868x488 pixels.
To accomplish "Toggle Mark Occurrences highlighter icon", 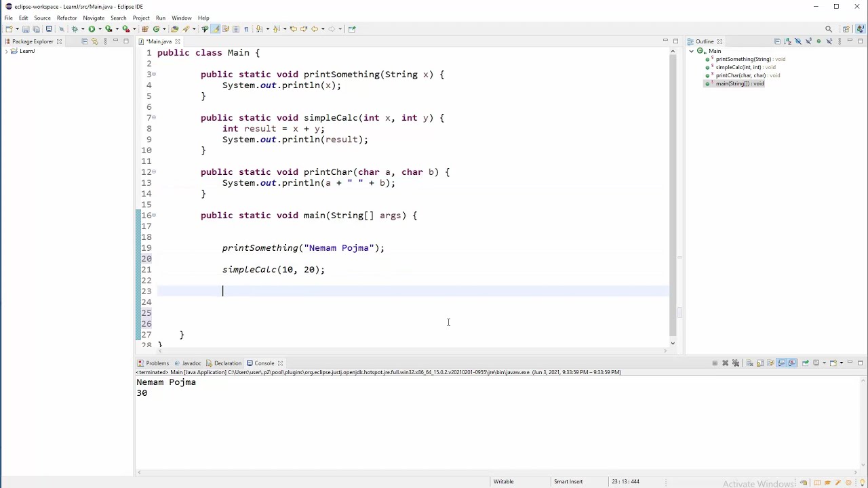I will [215, 28].
